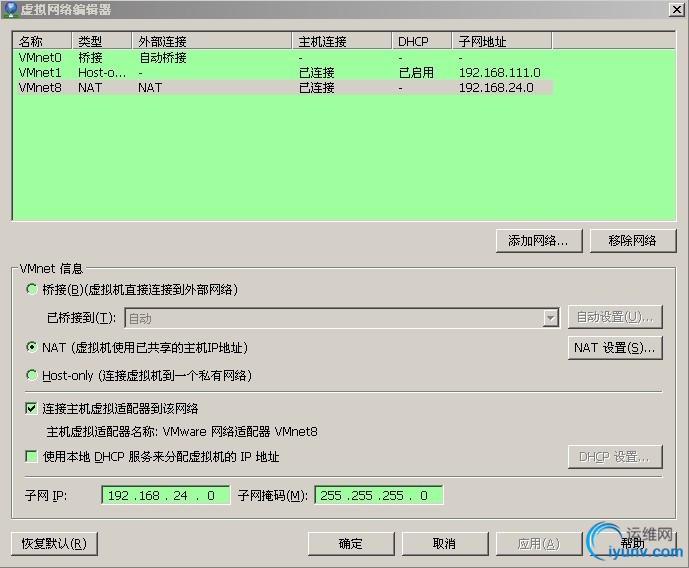Enable 使用本地 DHCP 服务 checkbox
This screenshot has height=568, width=689.
click(31, 456)
